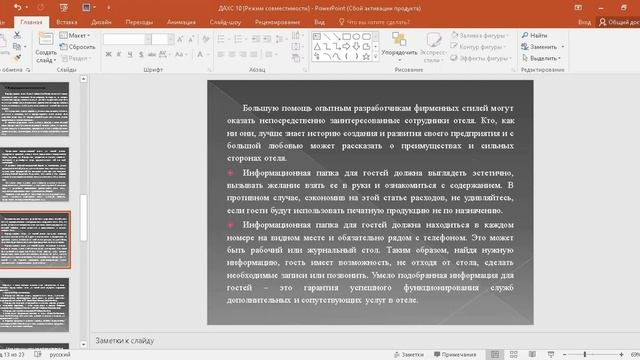The height and width of the screenshot is (360, 640).
Task: Align text right in the Абзац group
Action: click(243, 54)
